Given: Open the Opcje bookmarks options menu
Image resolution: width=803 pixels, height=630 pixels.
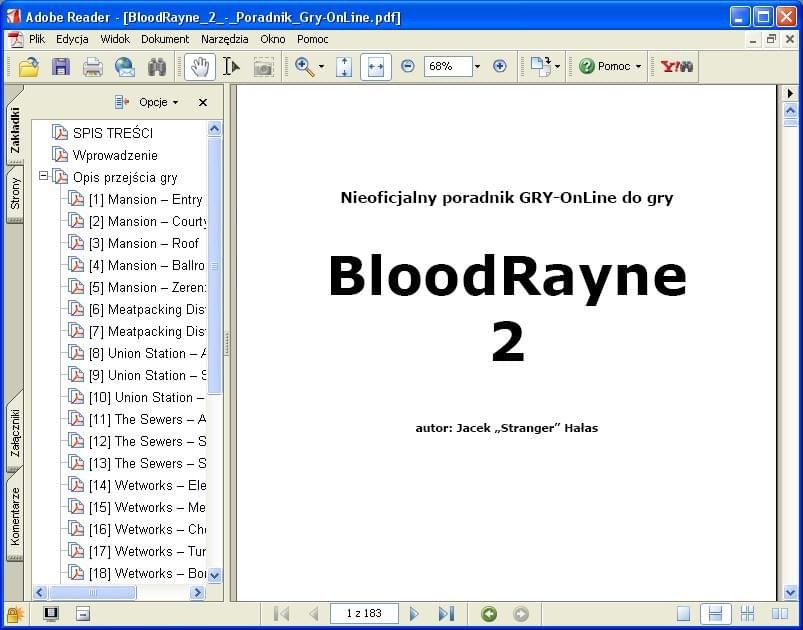Looking at the screenshot, I should click(x=158, y=102).
